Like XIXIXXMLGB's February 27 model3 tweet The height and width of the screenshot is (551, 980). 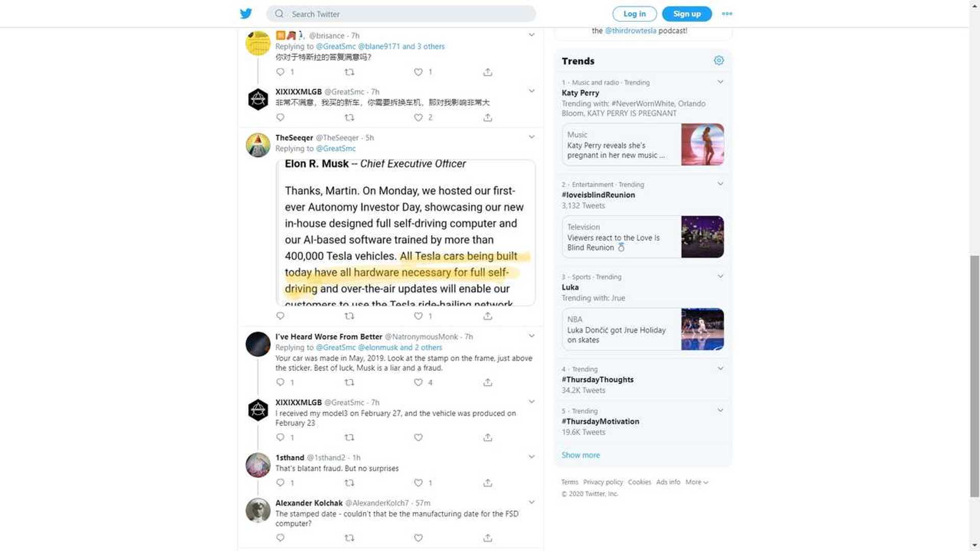tap(419, 438)
